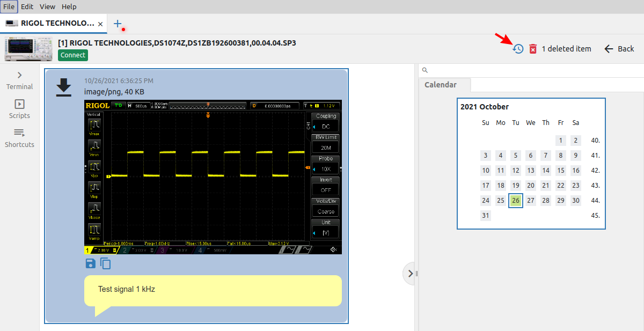
Task: Click the RIGOL oscilloscope device thumbnail
Action: point(29,49)
